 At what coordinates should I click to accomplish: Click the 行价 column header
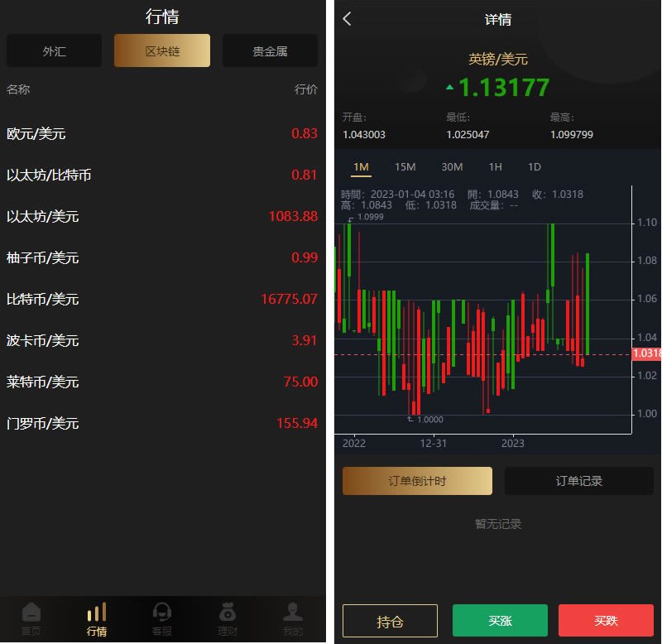[x=305, y=89]
